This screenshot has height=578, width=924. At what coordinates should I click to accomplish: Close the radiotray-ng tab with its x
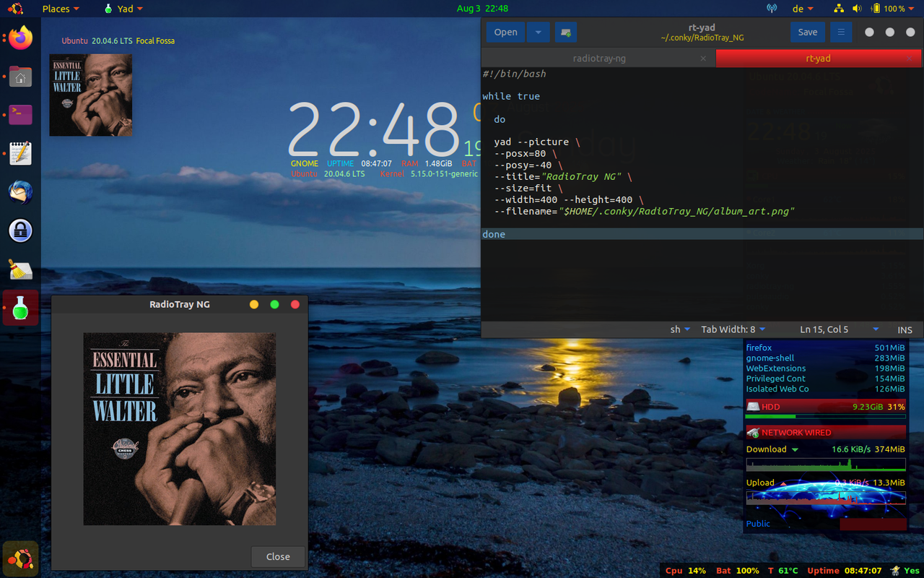pos(703,59)
